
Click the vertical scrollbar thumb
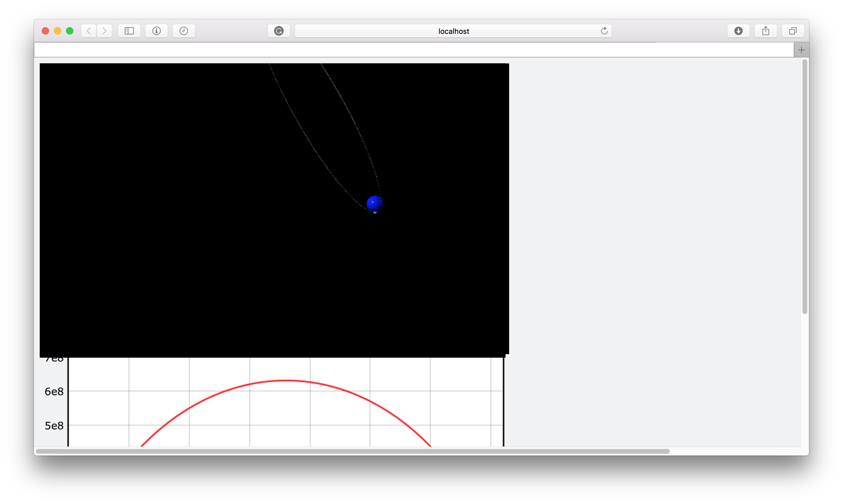(804, 187)
